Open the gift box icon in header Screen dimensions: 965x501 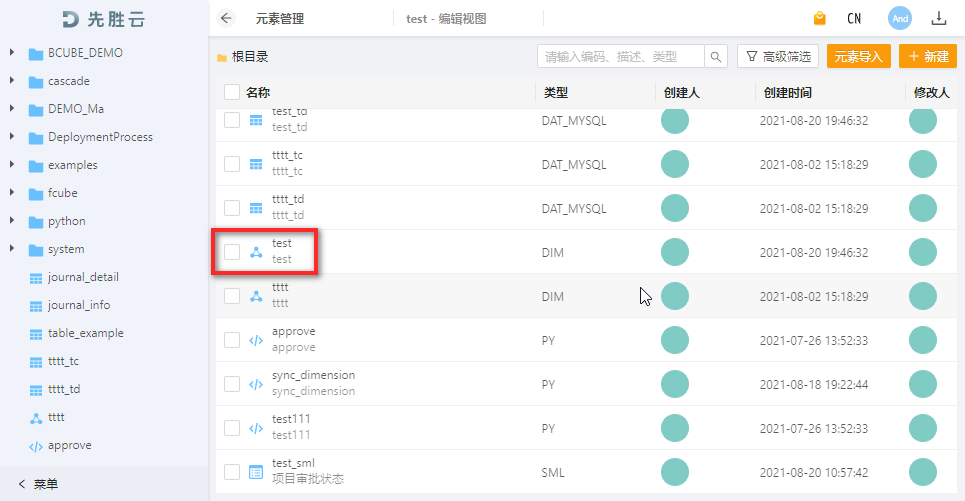point(819,18)
